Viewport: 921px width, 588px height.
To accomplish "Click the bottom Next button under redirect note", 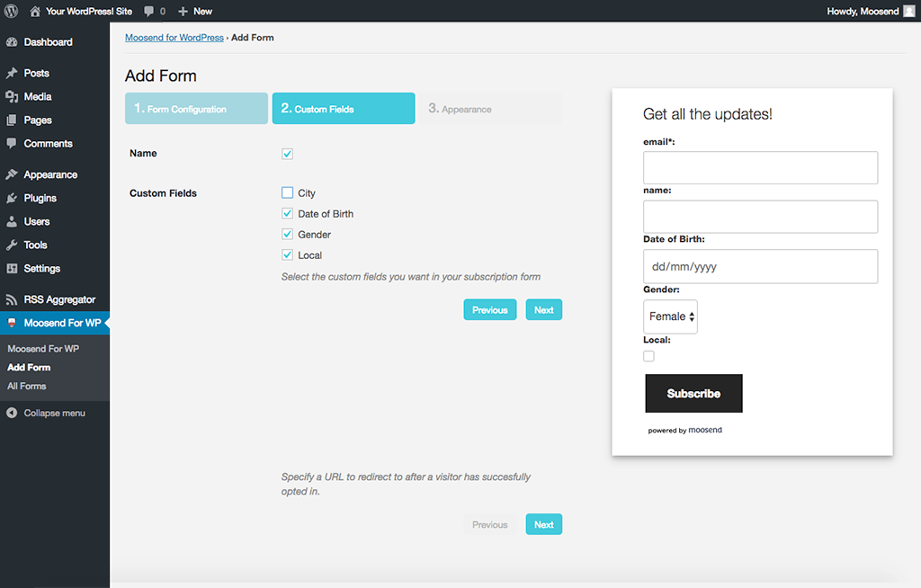I will coord(544,524).
